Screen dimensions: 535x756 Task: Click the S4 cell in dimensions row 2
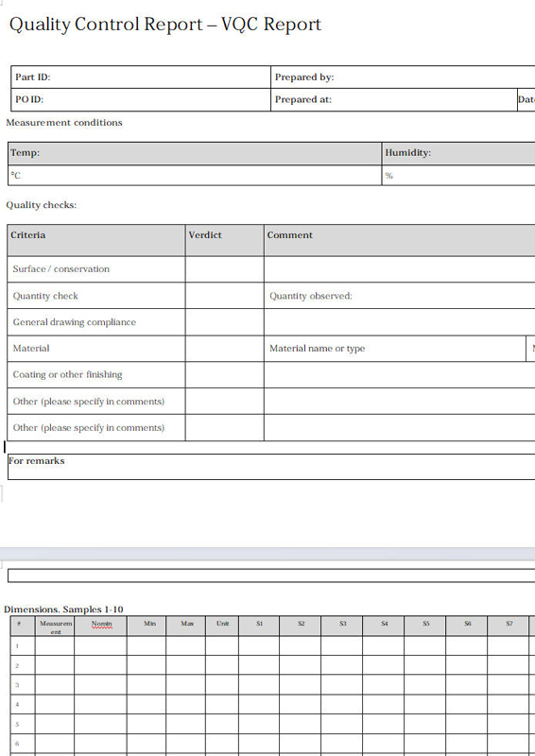click(384, 665)
